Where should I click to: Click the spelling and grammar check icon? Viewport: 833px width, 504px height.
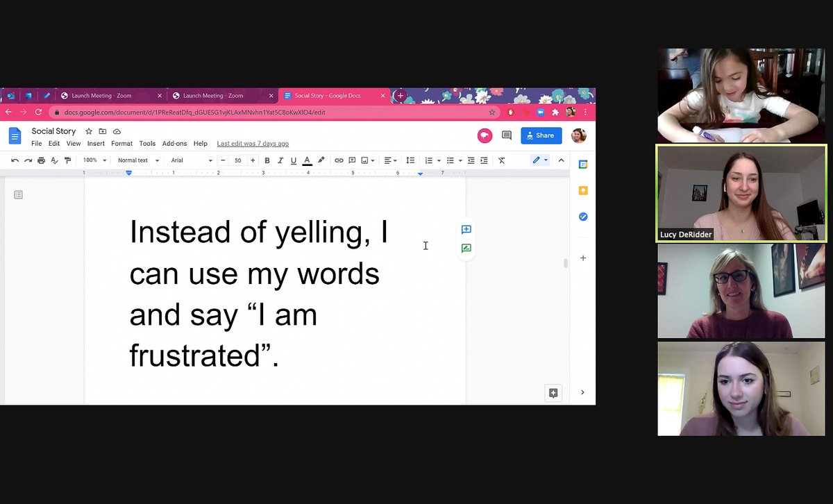(x=54, y=160)
